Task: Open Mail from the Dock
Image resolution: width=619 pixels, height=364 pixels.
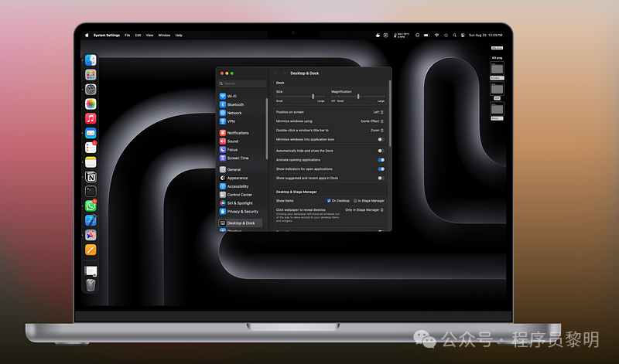Action: tap(91, 133)
